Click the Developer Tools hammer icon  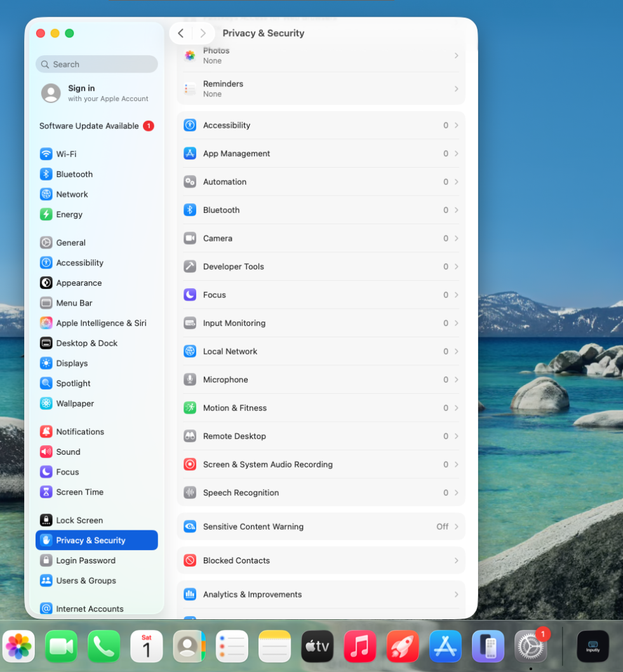tap(190, 267)
